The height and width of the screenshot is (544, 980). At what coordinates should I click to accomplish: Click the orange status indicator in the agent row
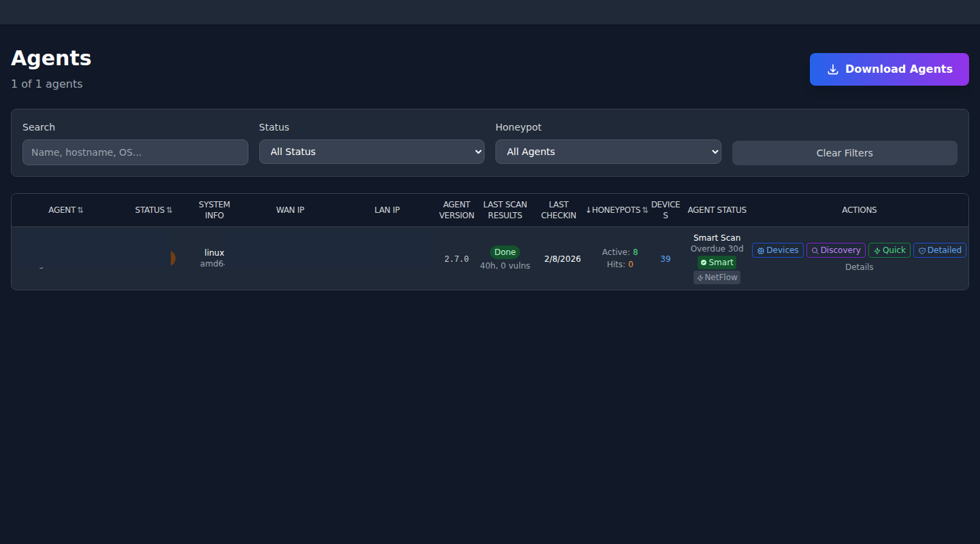[172, 258]
